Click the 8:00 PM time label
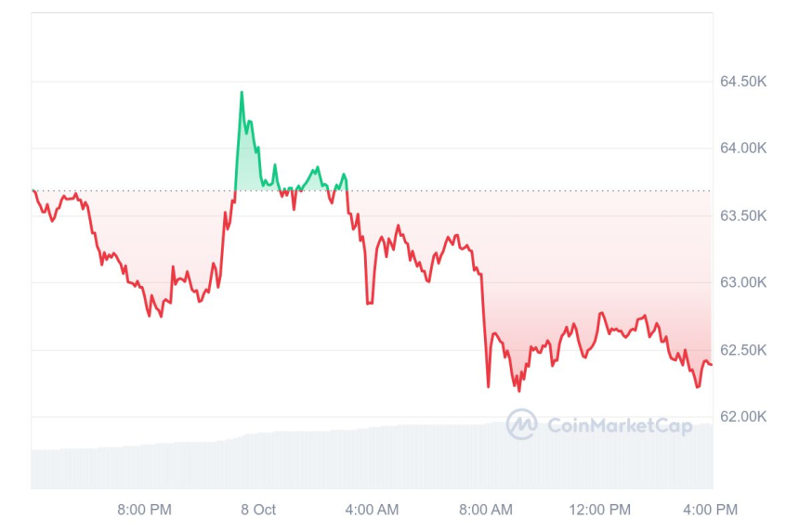This screenshot has height=532, width=799. coord(144,510)
